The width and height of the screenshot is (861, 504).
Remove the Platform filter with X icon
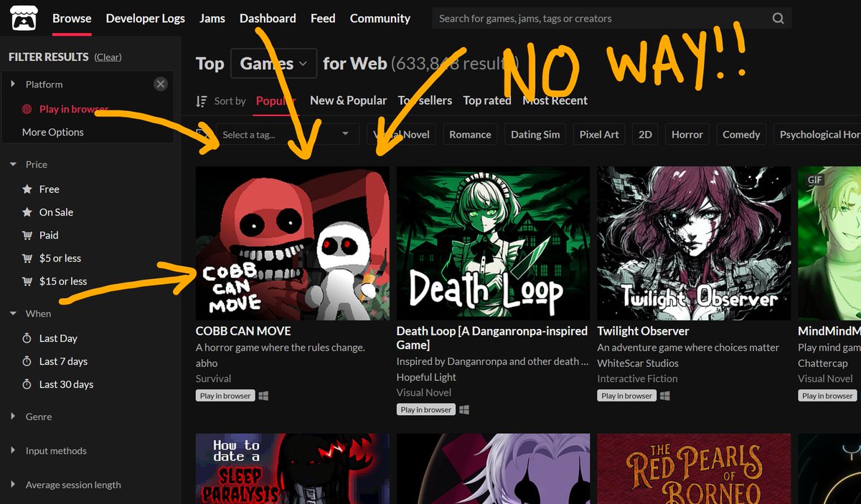pos(161,84)
